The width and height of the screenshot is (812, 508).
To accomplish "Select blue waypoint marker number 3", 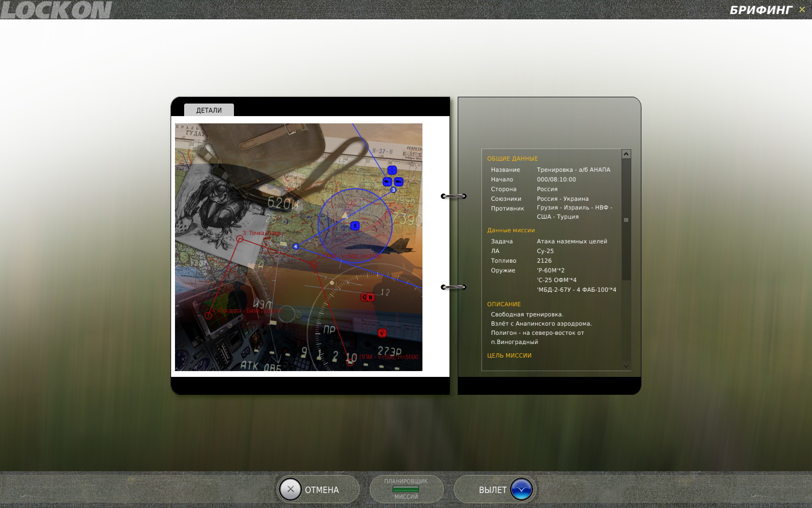I will click(x=393, y=190).
